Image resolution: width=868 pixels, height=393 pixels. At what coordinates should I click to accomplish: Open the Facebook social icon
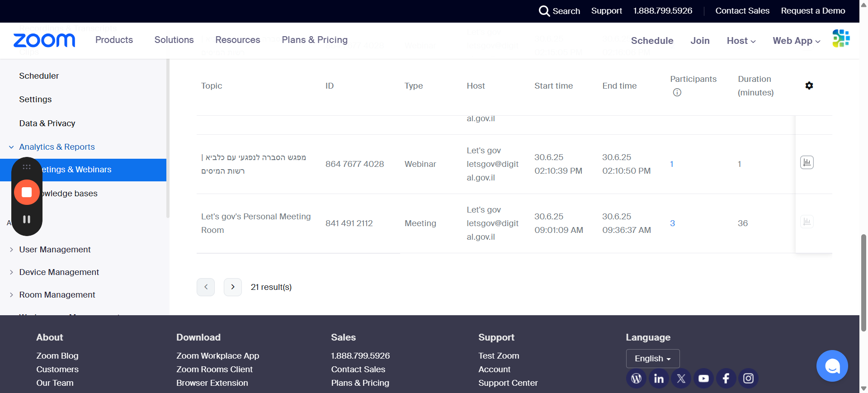(x=726, y=378)
